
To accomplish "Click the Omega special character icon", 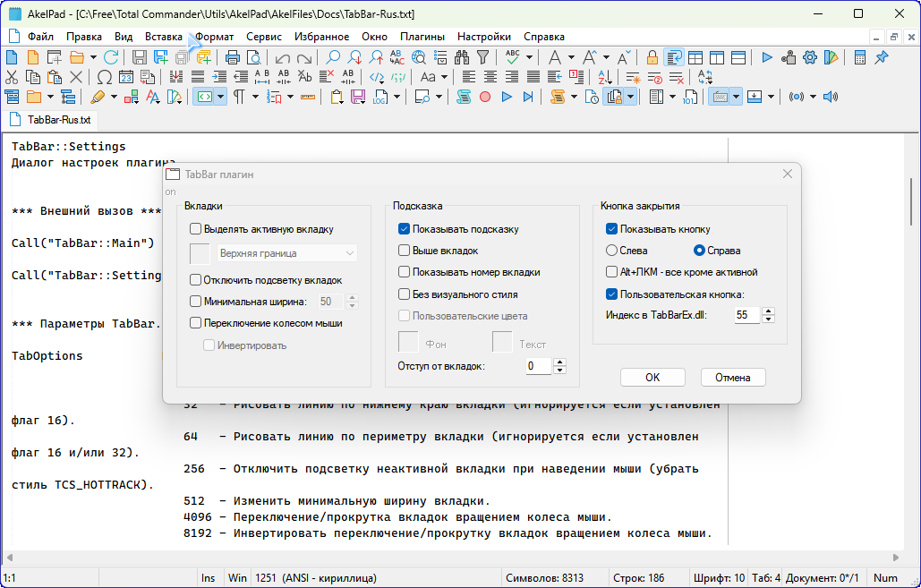I will click(104, 77).
